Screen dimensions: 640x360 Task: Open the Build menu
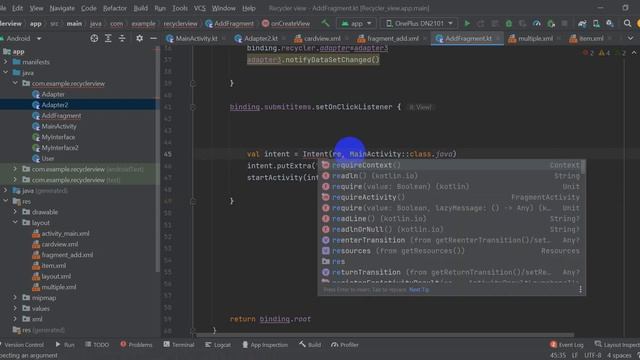141,8
